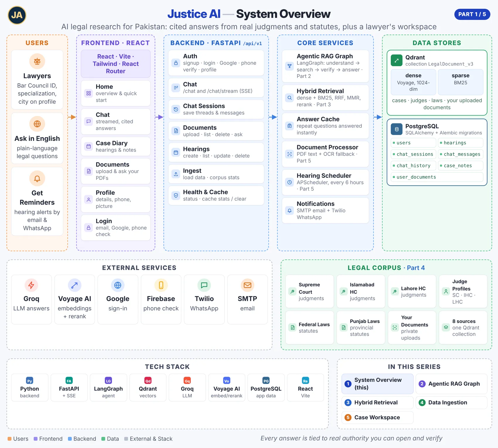This screenshot has height=448, width=498.
Task: Click the Health & Cache shield icon
Action: pos(176,195)
